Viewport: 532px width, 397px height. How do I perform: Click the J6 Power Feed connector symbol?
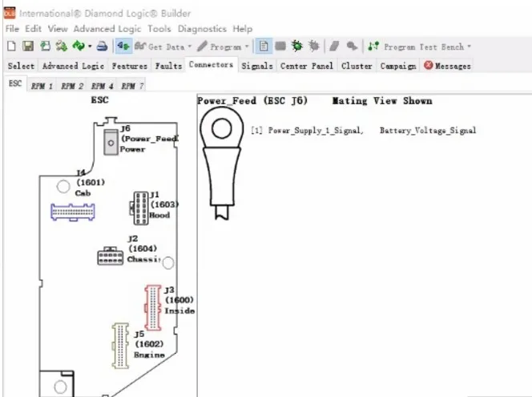111,142
